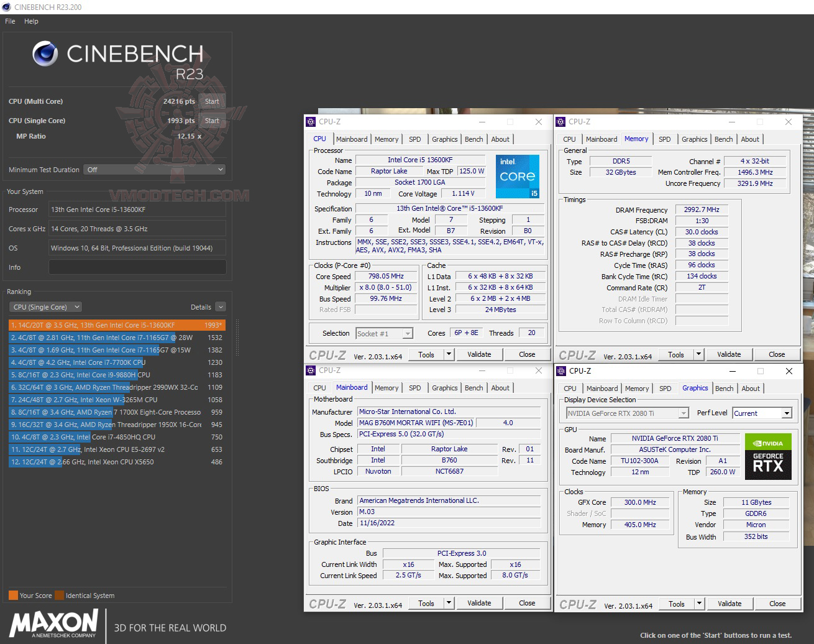Switch to Mainboard tab in the CPU tab window

pyautogui.click(x=352, y=139)
